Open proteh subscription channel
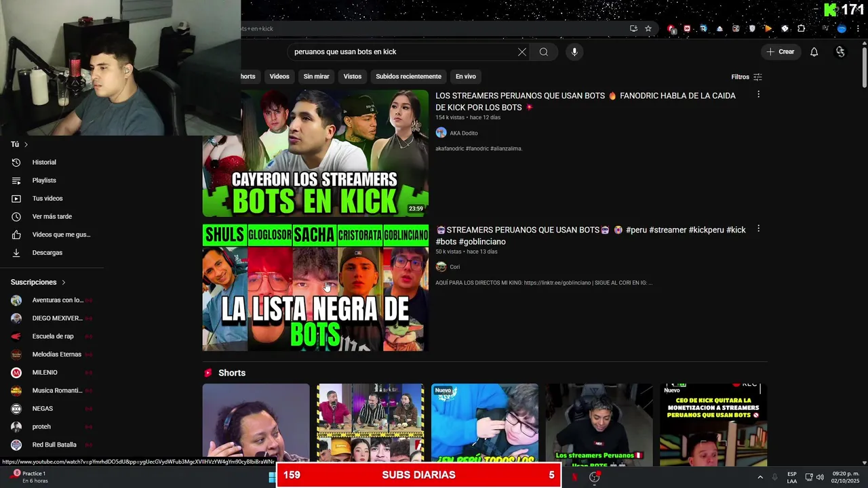The height and width of the screenshot is (488, 868). pos(52,427)
